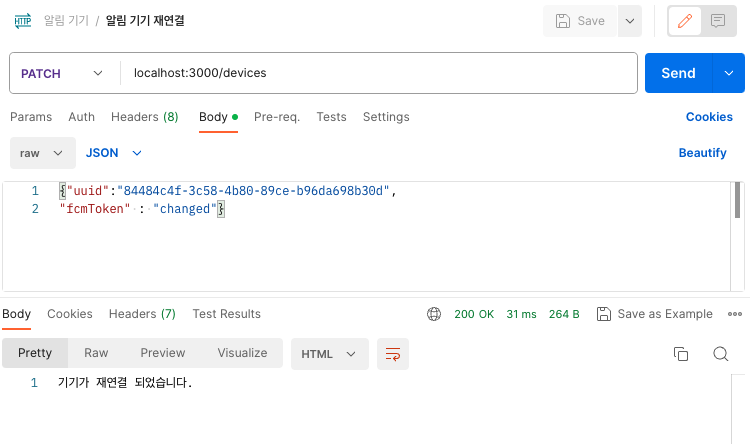Switch to edit mode pencil icon
The image size is (750, 444).
pos(684,21)
